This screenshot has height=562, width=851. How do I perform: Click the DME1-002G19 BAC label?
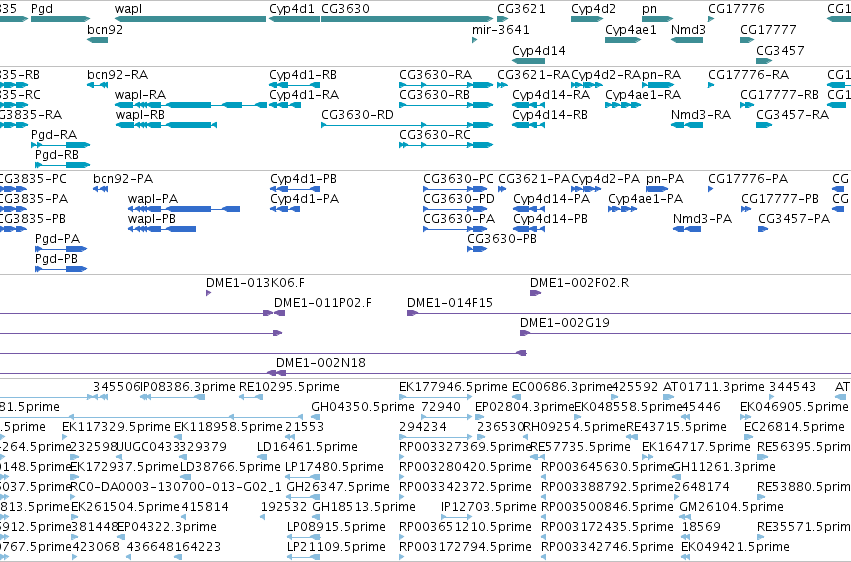(x=564, y=323)
